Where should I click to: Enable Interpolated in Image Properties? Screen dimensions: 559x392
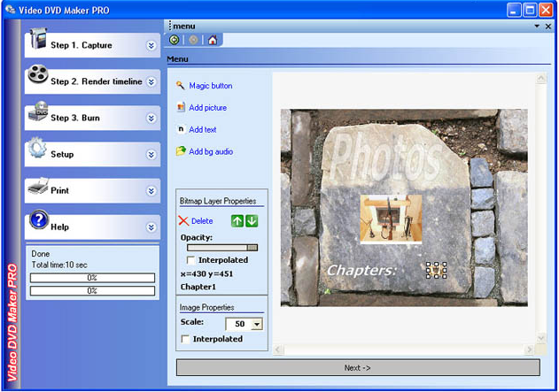click(185, 339)
